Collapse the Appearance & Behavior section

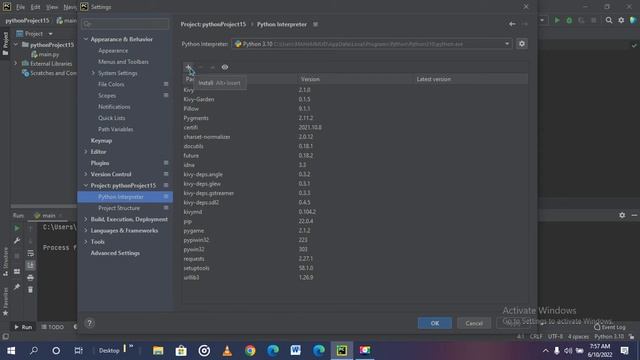pos(86,39)
